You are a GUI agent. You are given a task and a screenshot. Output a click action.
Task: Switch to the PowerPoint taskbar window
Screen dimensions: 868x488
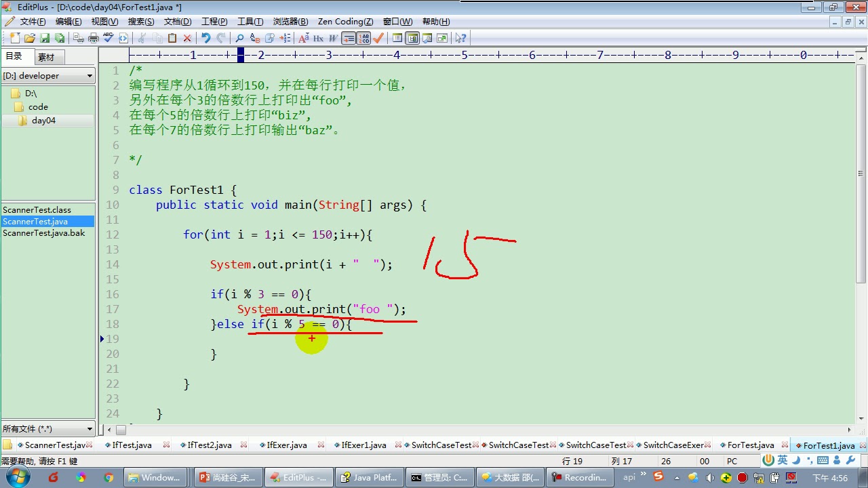pos(227,477)
